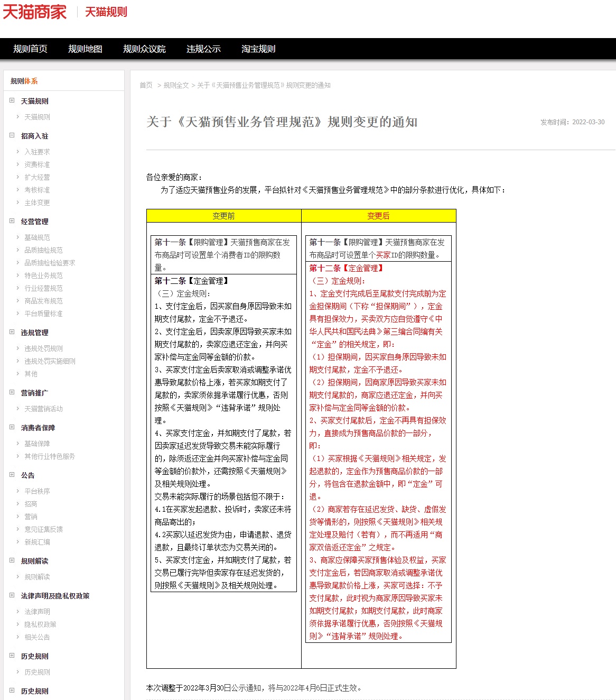Screen dimensions: 616x700
Task: Open 规则解读 sub-item in sidebar
Action: (37, 577)
